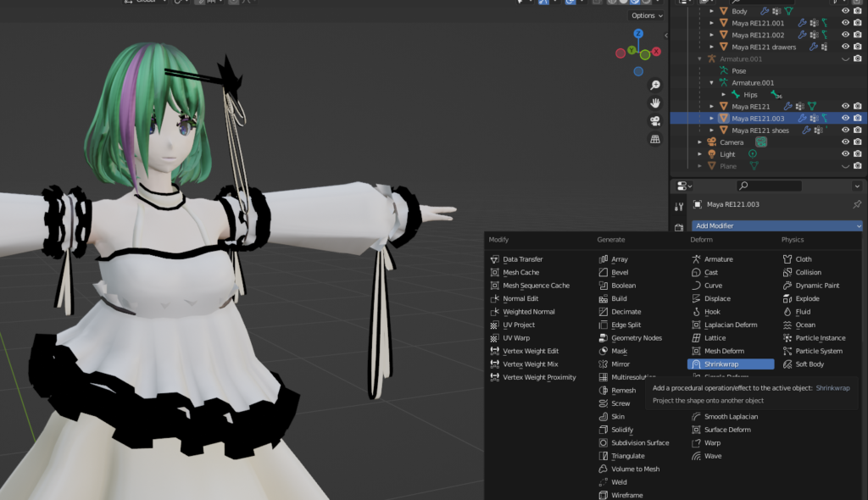868x500 pixels.
Task: Click the Pose armature icon
Action: [x=724, y=71]
